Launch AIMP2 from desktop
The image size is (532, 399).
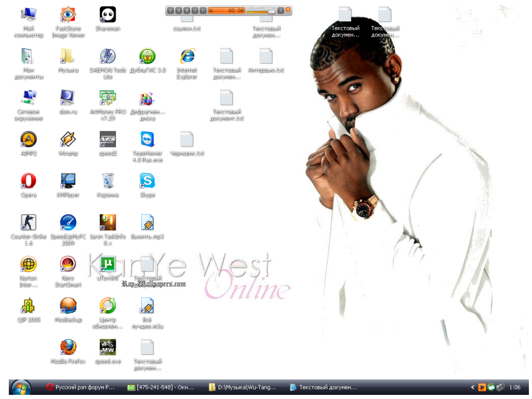[29, 143]
